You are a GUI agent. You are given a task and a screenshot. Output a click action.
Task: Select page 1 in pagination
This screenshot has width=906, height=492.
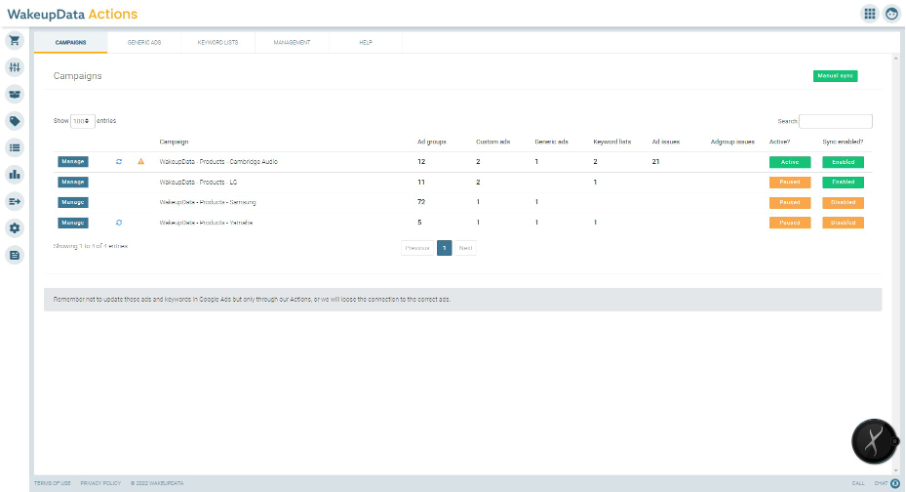pyautogui.click(x=444, y=248)
